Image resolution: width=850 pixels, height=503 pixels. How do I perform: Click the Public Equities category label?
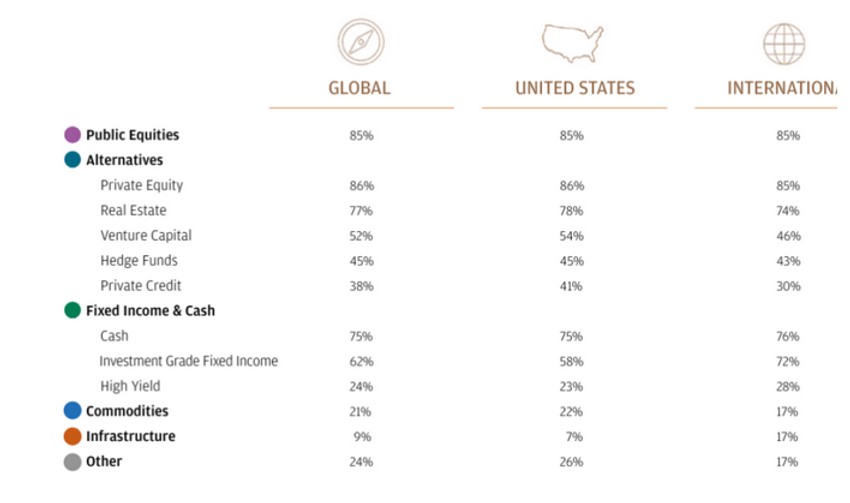tap(132, 135)
